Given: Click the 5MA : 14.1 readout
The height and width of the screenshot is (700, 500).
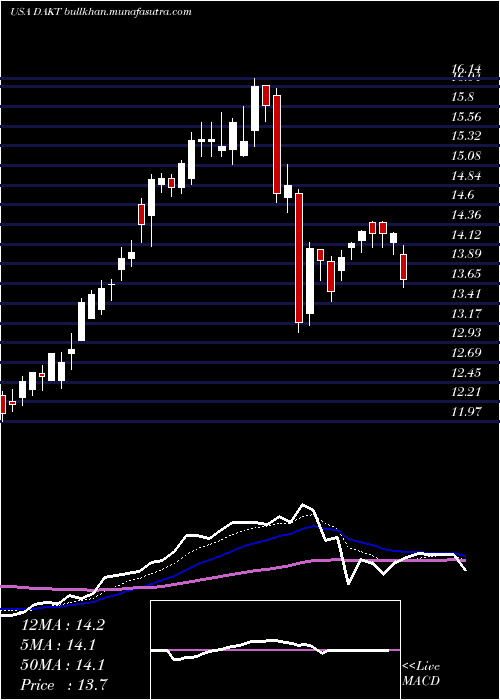Looking at the screenshot, I should pyautogui.click(x=59, y=645).
